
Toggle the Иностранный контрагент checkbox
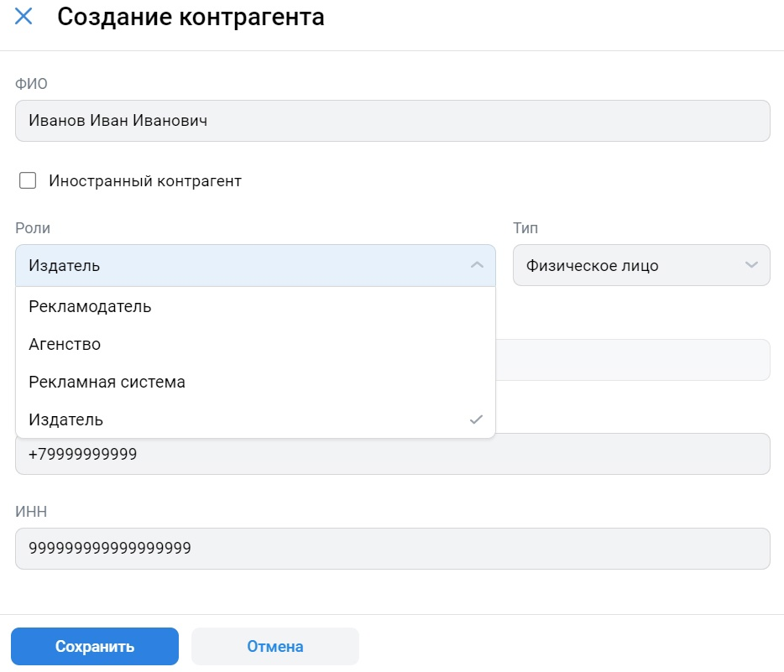[29, 180]
